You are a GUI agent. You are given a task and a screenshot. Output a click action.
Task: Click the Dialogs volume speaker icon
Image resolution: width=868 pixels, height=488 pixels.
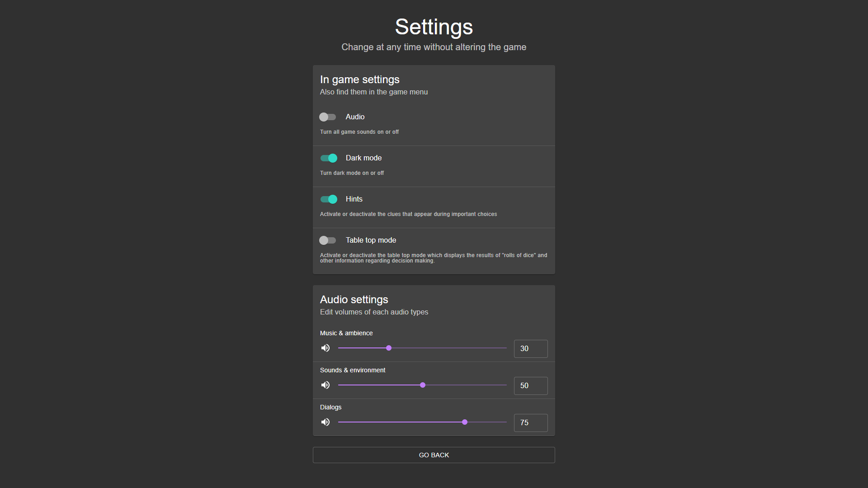coord(325,422)
